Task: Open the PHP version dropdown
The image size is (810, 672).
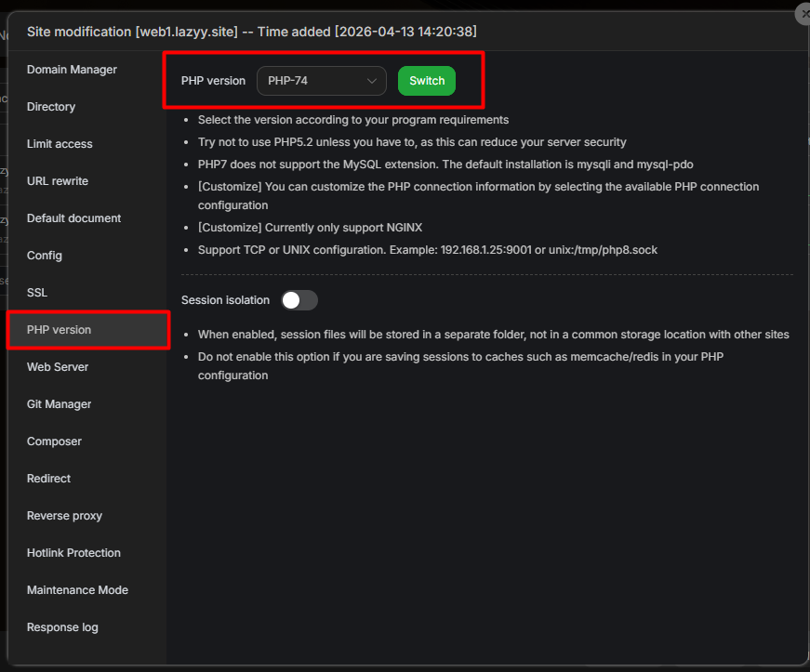Action: click(321, 81)
